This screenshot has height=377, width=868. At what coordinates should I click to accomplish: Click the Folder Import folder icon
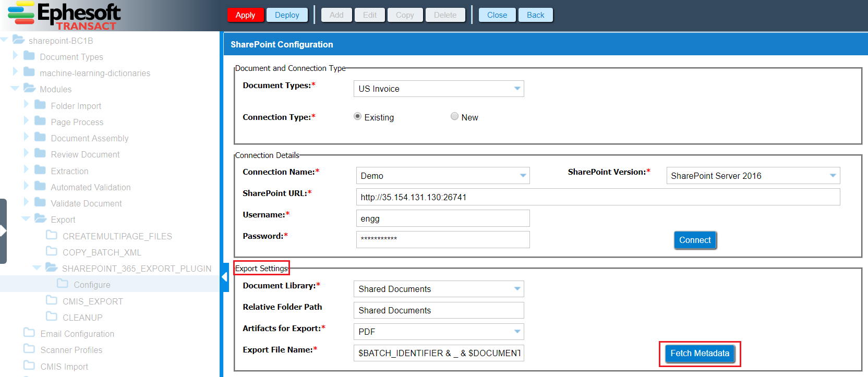coord(40,105)
